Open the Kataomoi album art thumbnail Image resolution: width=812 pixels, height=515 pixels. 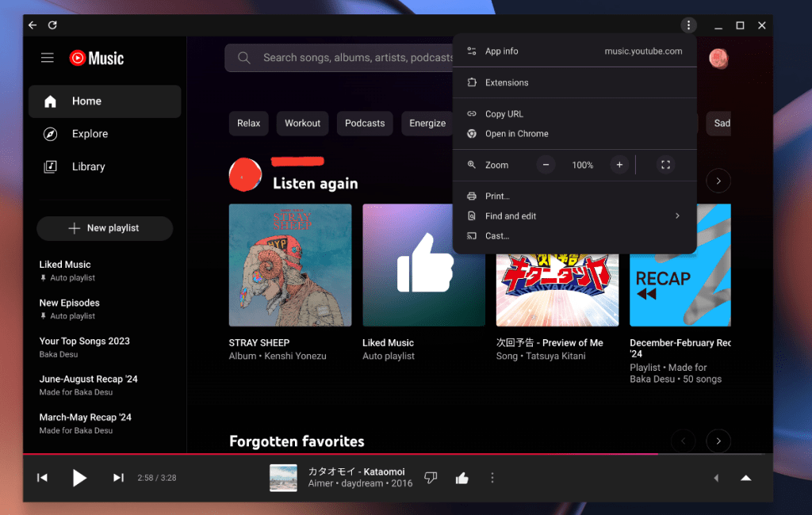click(x=283, y=478)
